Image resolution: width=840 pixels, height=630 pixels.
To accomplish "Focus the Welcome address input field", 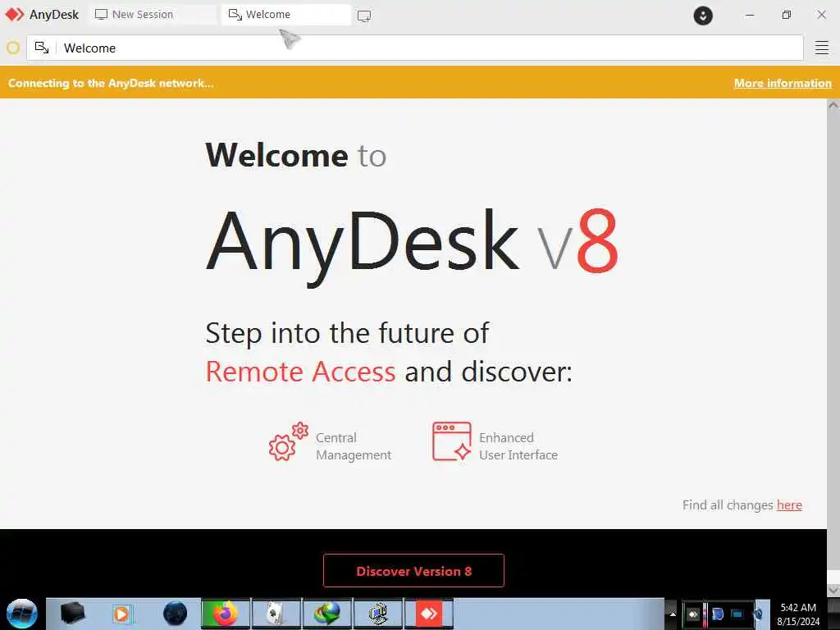I will click(415, 48).
